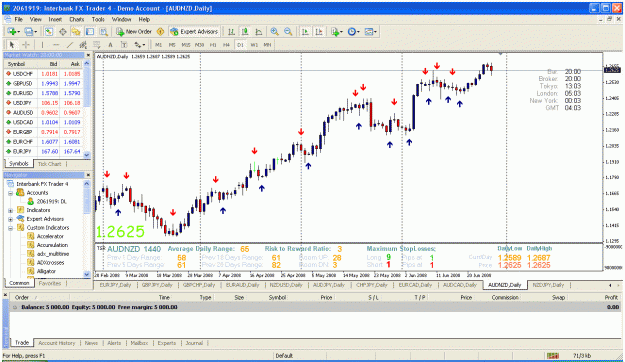Image resolution: width=625 pixels, height=362 pixels.
Task: Open the Strategy Tester icon
Action: coord(103,31)
